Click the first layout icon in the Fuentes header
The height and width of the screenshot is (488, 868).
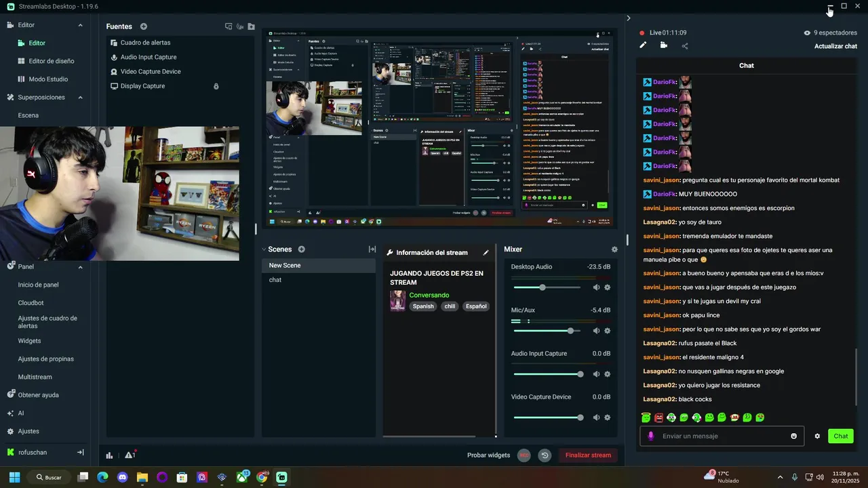click(x=229, y=26)
